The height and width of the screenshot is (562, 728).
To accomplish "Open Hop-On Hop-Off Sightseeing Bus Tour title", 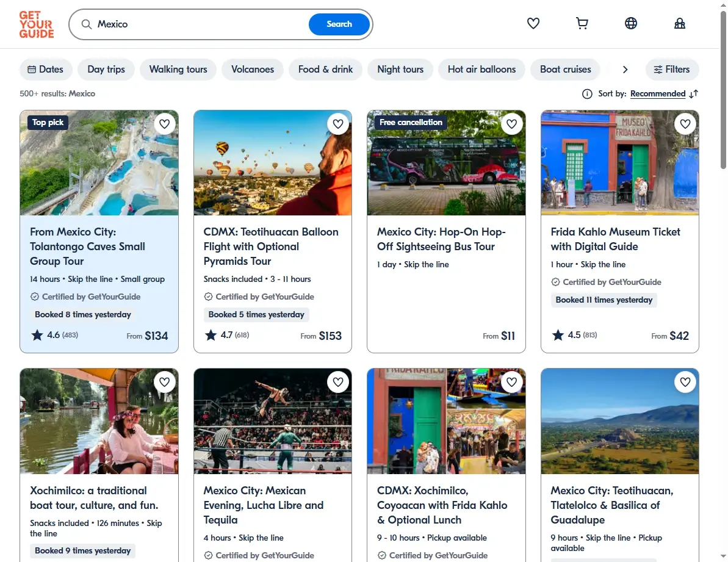I will [x=441, y=239].
